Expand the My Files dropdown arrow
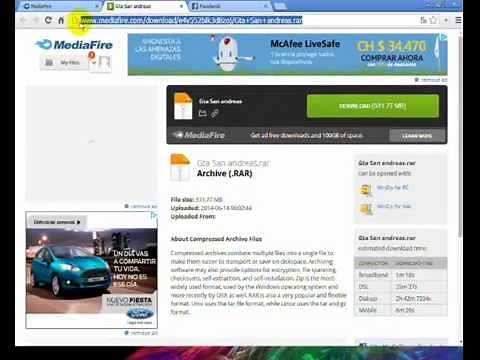 tap(94, 63)
